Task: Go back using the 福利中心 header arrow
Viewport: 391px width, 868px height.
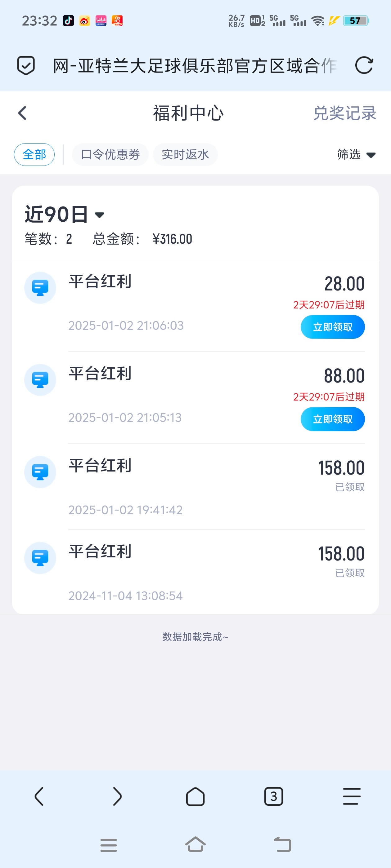Action: 22,113
